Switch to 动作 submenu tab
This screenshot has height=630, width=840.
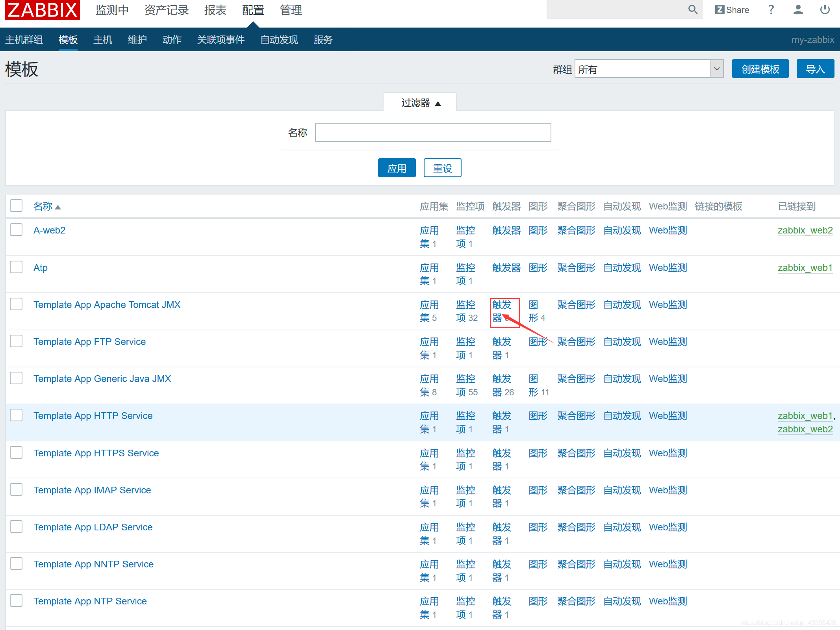pos(172,40)
